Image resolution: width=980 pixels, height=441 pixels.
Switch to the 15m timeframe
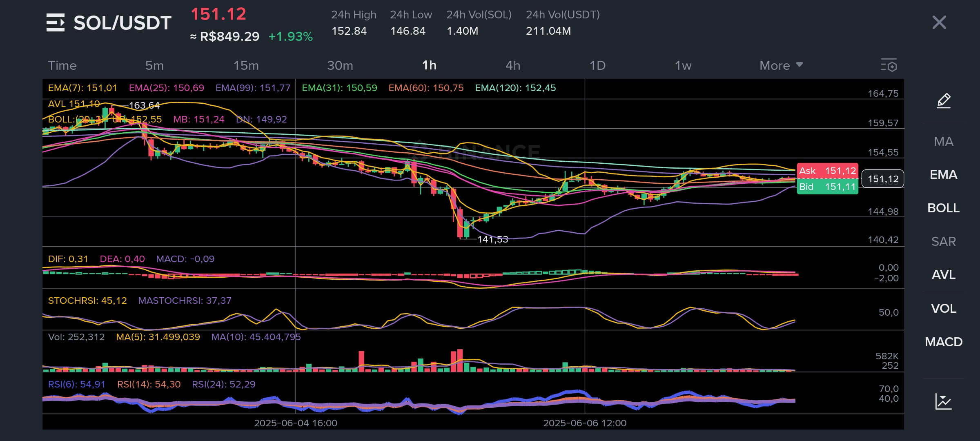(x=246, y=65)
